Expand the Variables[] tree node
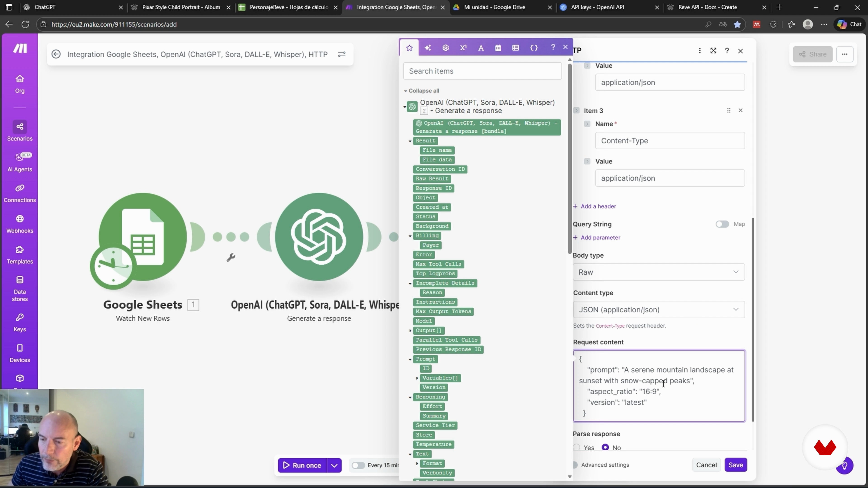Screen dimensions: 868x488 click(417, 378)
